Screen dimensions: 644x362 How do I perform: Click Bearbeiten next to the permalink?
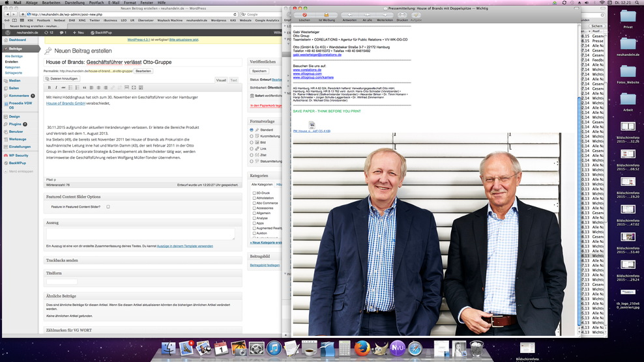coord(143,71)
